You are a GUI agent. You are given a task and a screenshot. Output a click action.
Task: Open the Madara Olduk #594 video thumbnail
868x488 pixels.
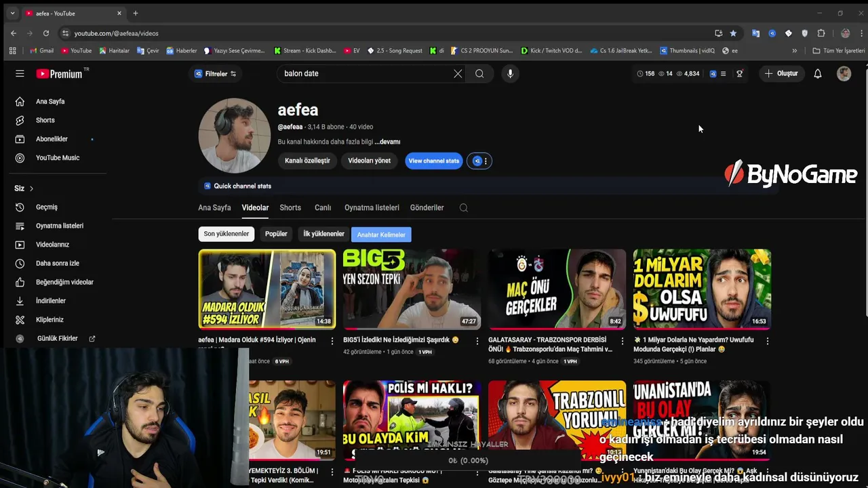tap(267, 289)
